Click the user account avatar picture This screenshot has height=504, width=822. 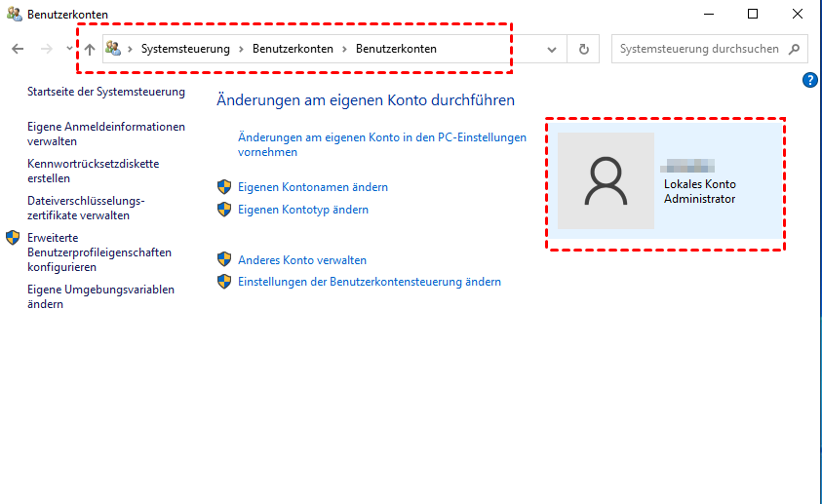point(606,181)
